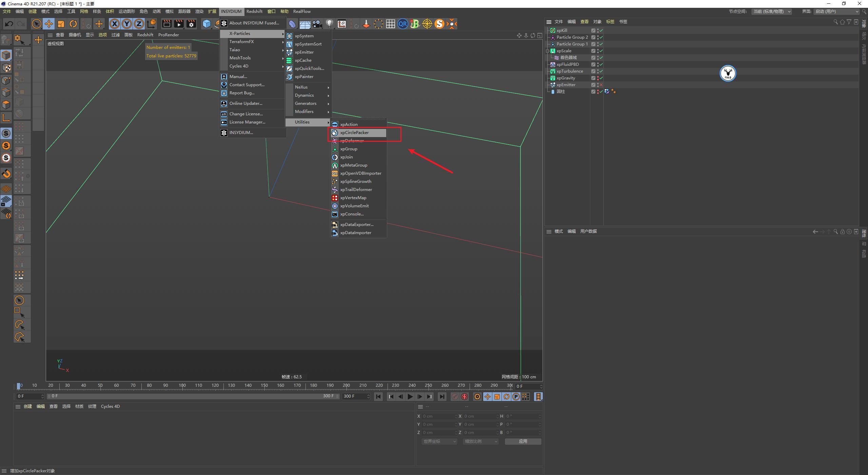Image resolution: width=868 pixels, height=475 pixels.
Task: Toggle the xpTurbulence green checkmark
Action: pos(601,71)
